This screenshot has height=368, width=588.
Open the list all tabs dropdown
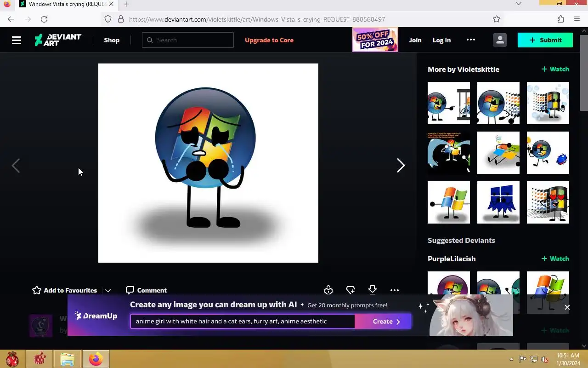coord(519,4)
